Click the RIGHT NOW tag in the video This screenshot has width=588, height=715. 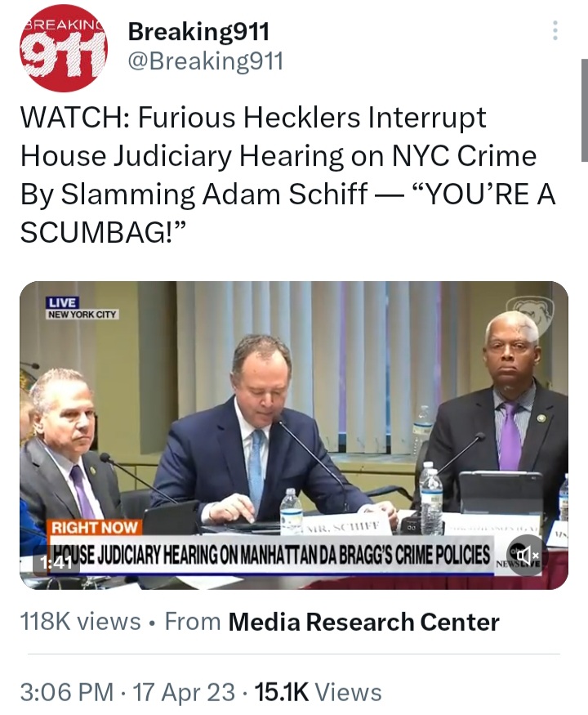click(x=95, y=528)
